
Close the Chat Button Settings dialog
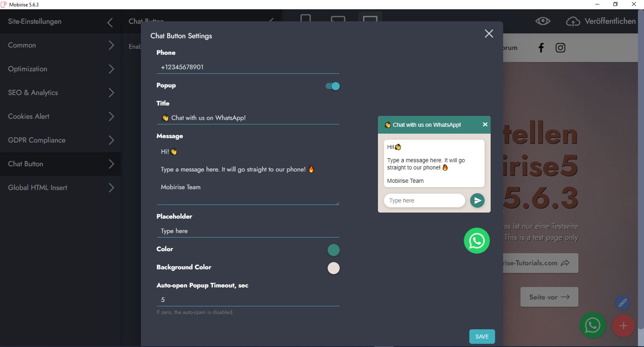[489, 34]
